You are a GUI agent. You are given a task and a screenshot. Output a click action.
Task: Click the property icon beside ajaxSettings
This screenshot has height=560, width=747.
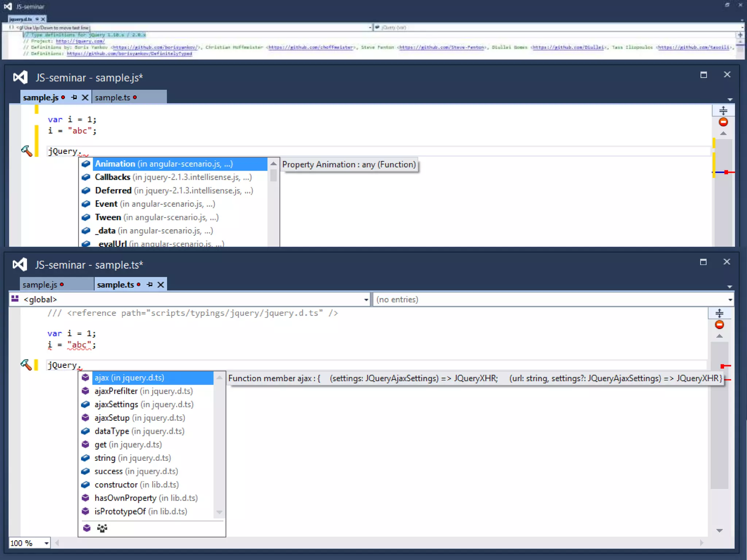[86, 404]
